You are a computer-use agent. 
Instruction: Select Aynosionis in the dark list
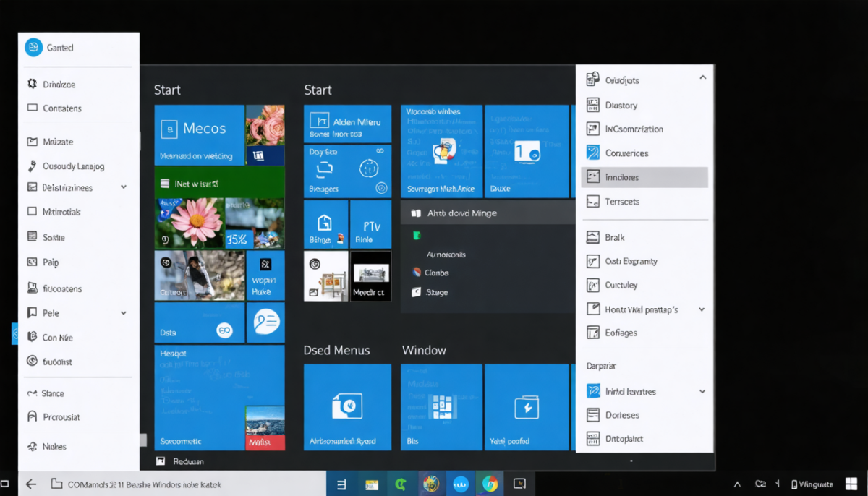(446, 255)
